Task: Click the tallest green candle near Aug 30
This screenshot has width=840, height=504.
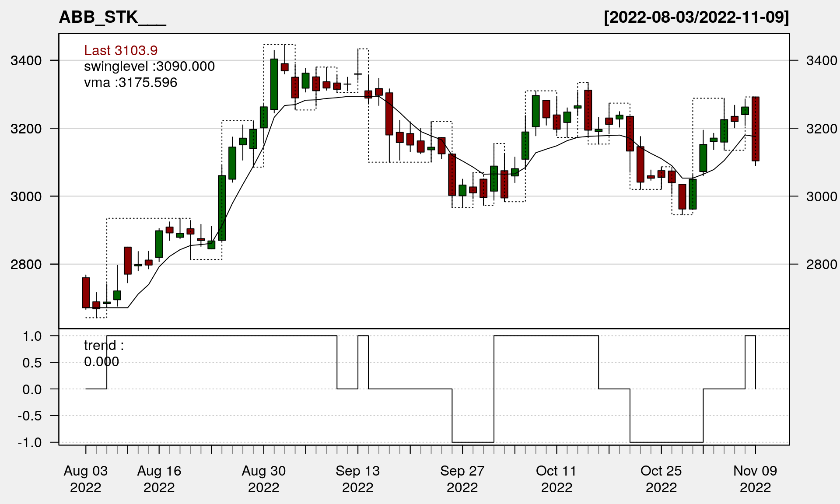Action: 274,84
